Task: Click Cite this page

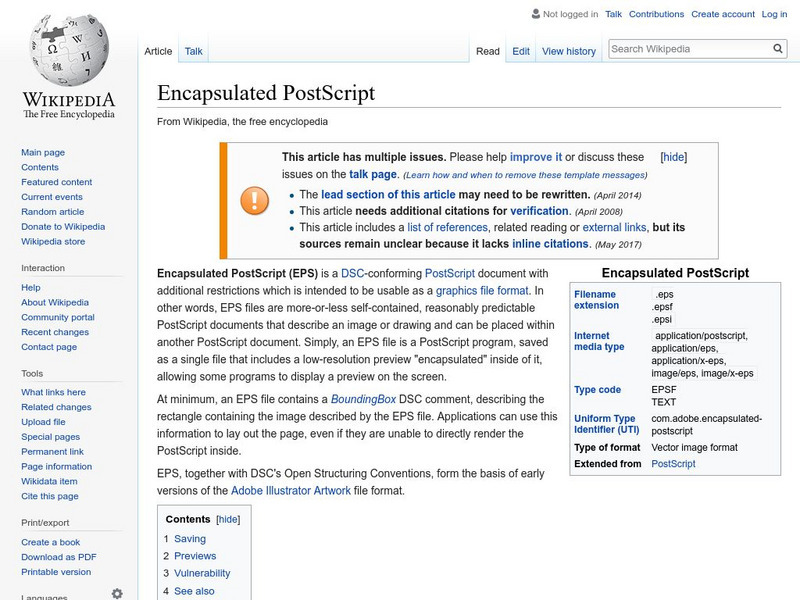Action: (x=50, y=495)
